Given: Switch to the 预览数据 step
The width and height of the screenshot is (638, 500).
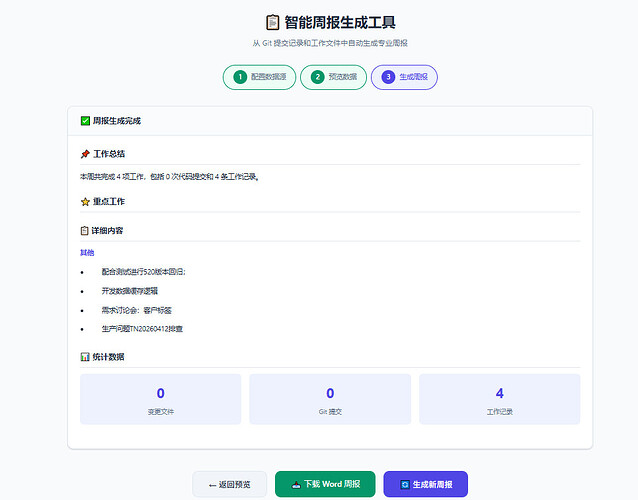Looking at the screenshot, I should click(x=333, y=77).
